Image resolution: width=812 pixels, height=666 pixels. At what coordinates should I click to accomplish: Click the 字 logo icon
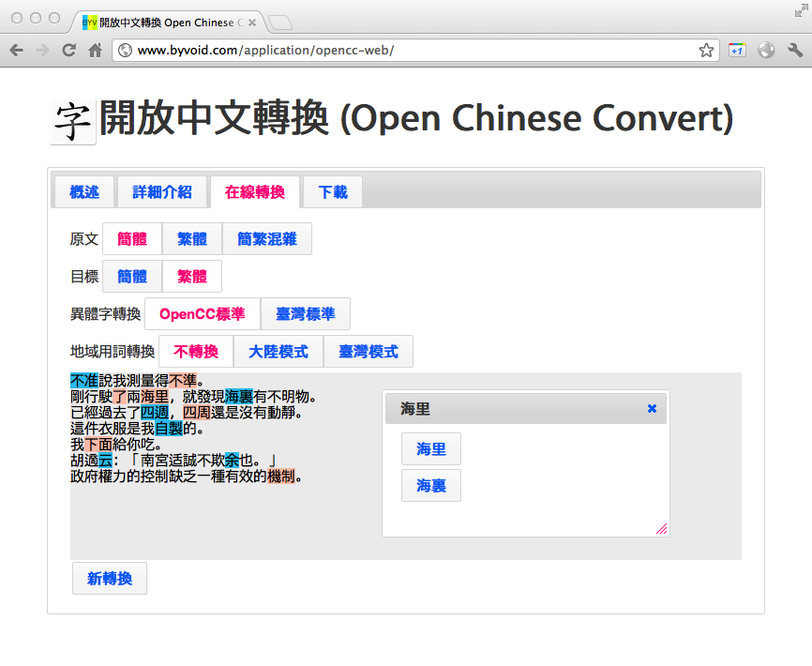point(72,122)
